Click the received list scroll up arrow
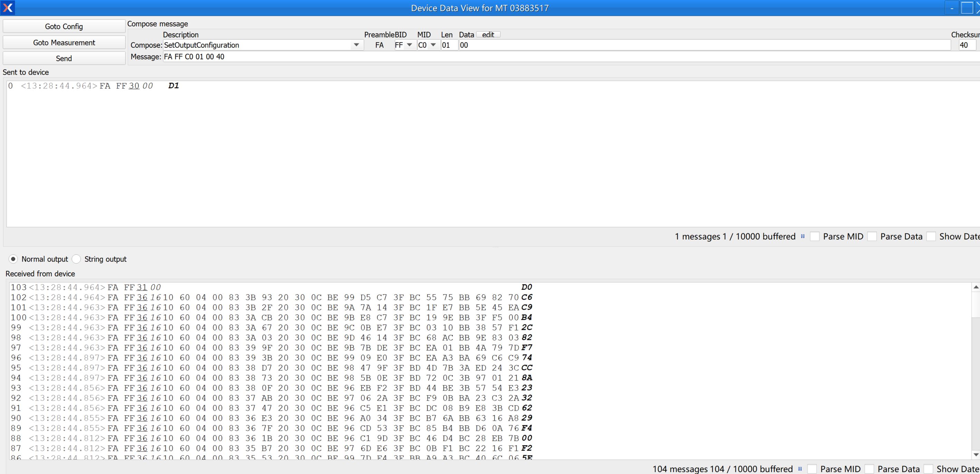The width and height of the screenshot is (980, 474). [976, 287]
